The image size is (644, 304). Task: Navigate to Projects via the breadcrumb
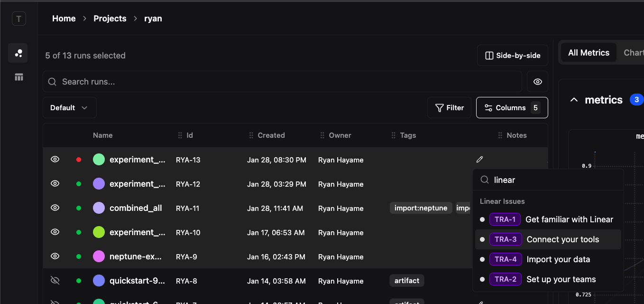[x=110, y=18]
